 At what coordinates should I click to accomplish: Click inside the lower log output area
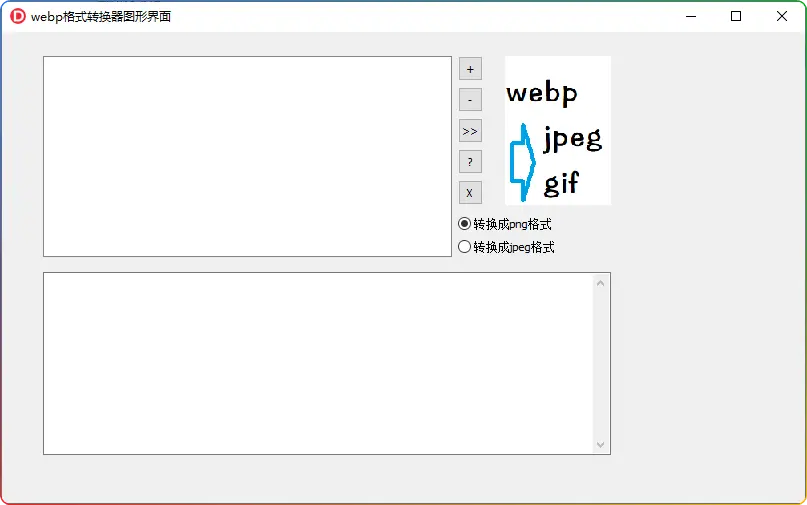click(x=318, y=363)
